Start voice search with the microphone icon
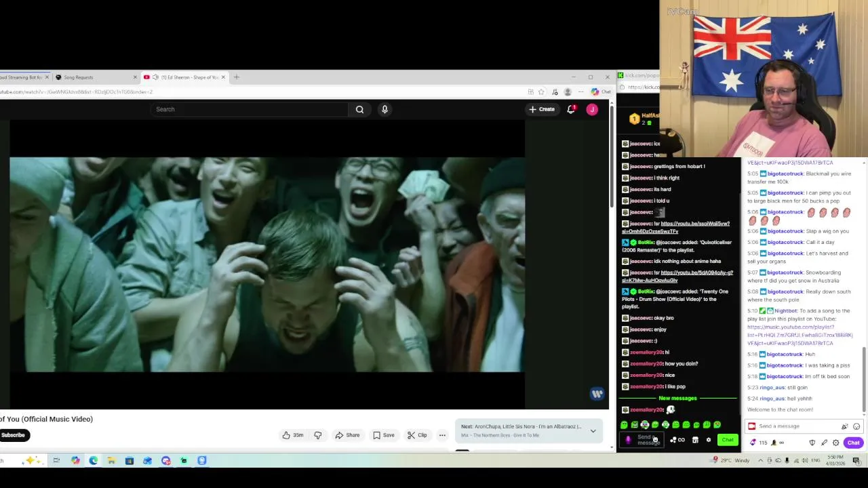868x488 pixels. pos(384,109)
